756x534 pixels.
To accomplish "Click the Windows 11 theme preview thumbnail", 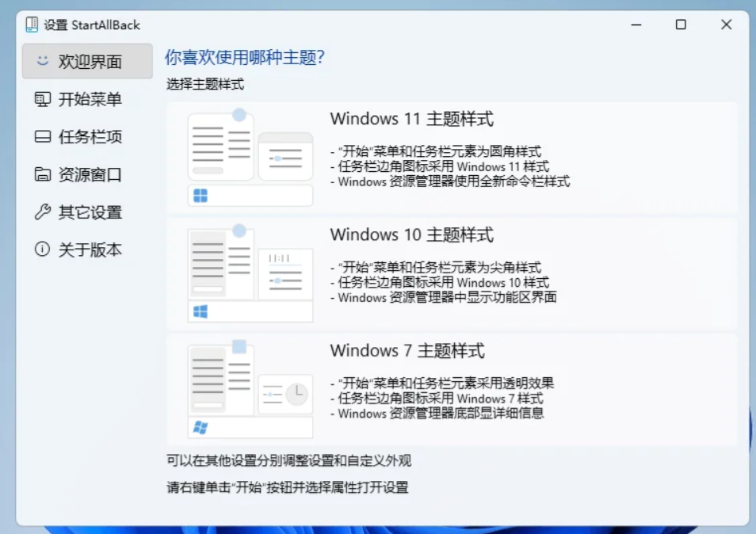I will (250, 151).
